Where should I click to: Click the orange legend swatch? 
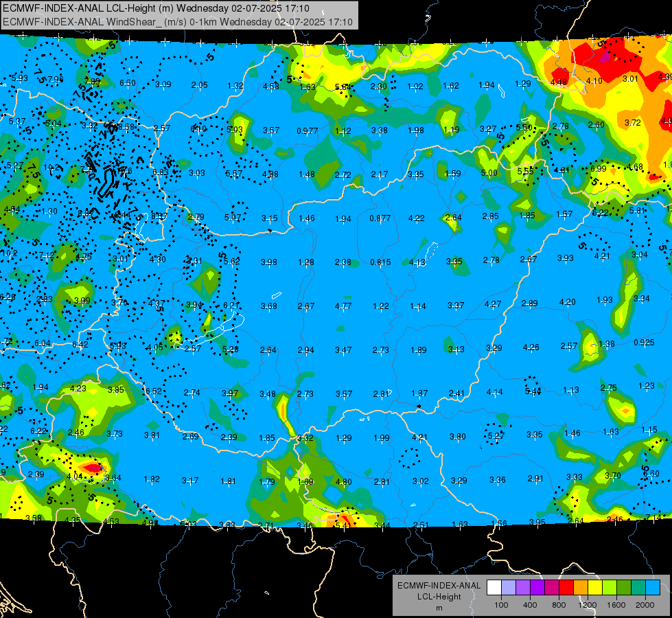click(x=581, y=588)
